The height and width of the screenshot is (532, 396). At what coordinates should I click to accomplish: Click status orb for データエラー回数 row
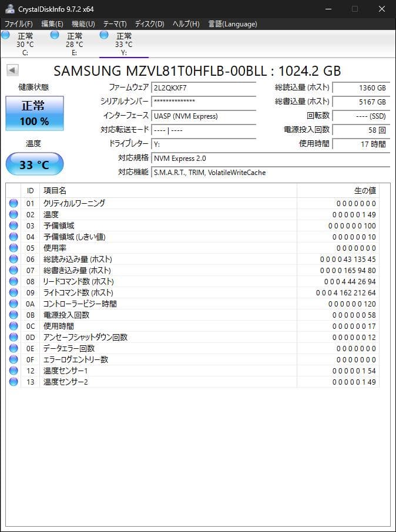click(14, 348)
